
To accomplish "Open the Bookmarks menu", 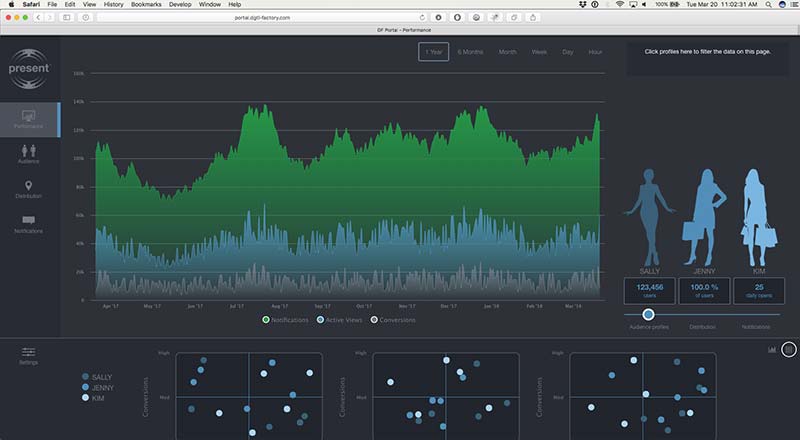I will point(146,4).
